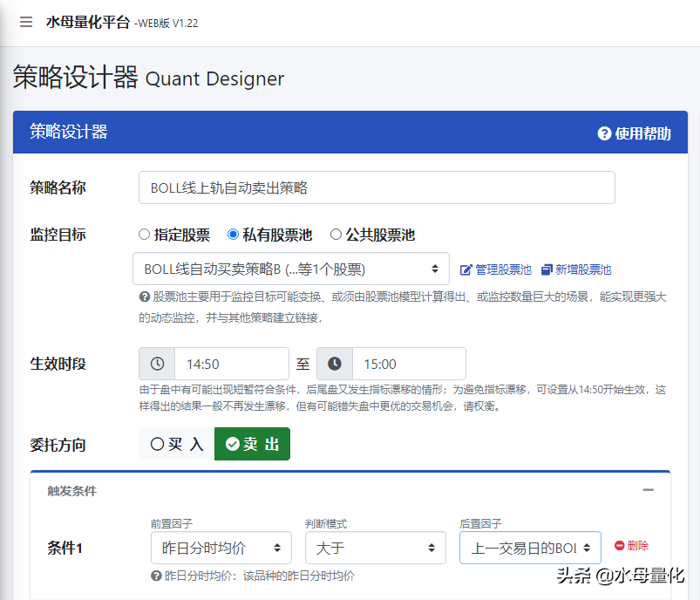The image size is (700, 600).
Task: Collapse the 触发条件 panel with minus icon
Action: click(649, 490)
